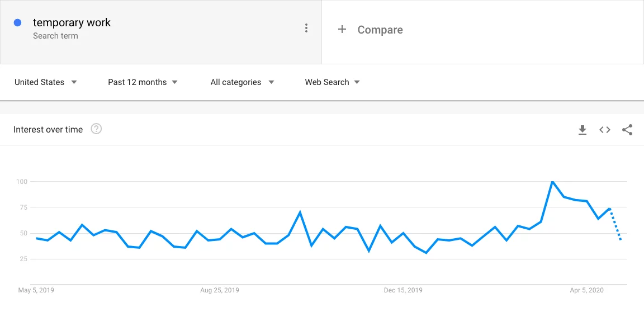The image size is (644, 312).
Task: Open the Web Search type dropdown
Action: (x=332, y=82)
